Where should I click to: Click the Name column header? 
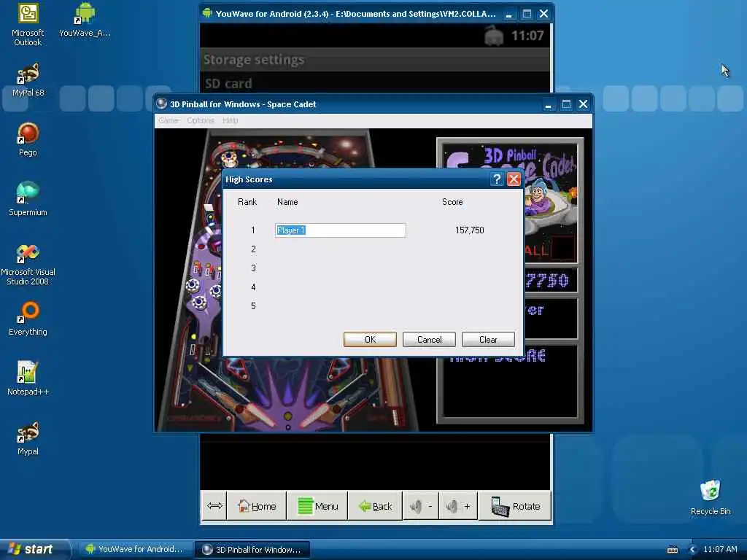pos(287,202)
